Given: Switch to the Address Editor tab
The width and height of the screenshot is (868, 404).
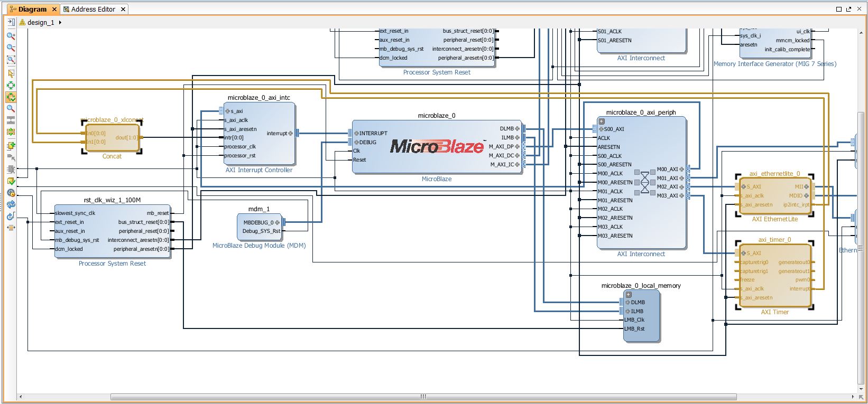Looking at the screenshot, I should [x=93, y=9].
